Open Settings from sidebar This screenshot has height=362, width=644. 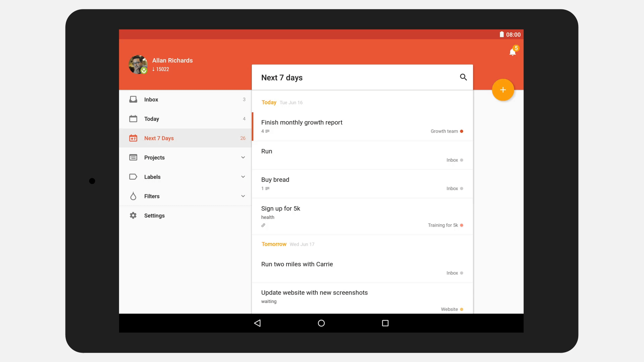154,215
